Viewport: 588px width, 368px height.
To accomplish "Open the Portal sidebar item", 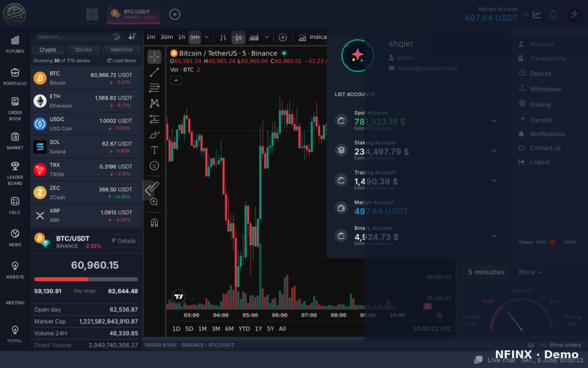I will (x=15, y=335).
